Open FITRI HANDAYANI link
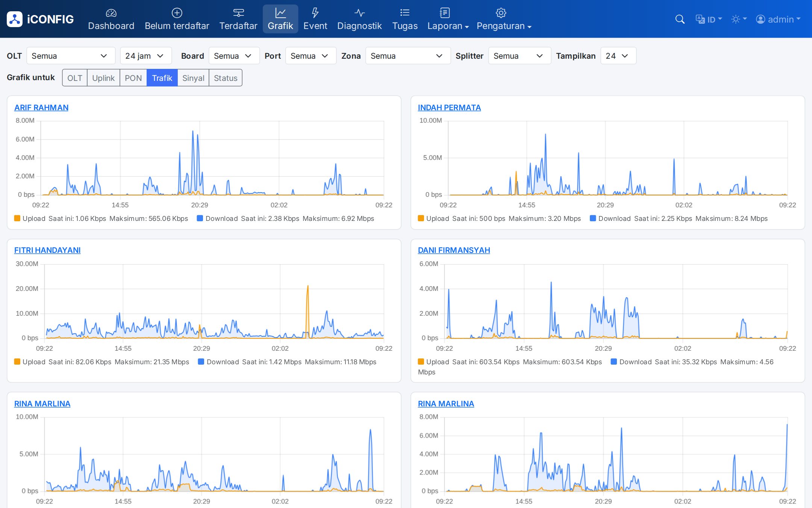 [47, 250]
